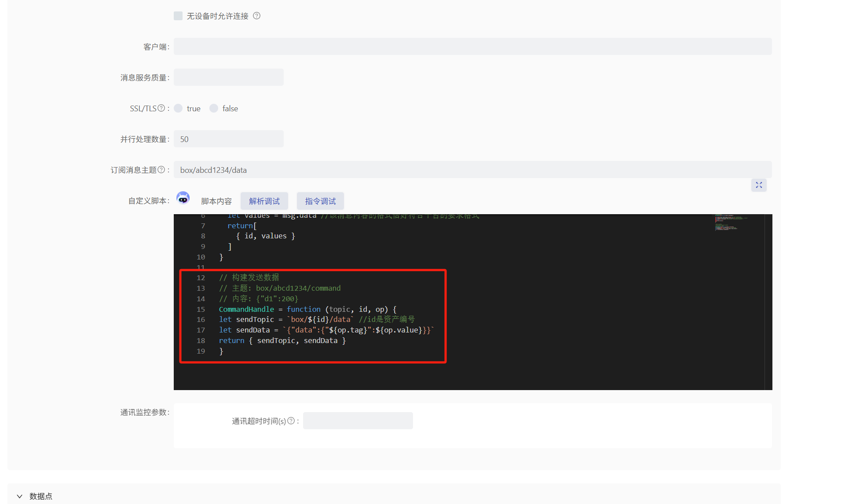This screenshot has height=504, width=845.
Task: Open the SSL/TLS help icon
Action: [x=161, y=108]
